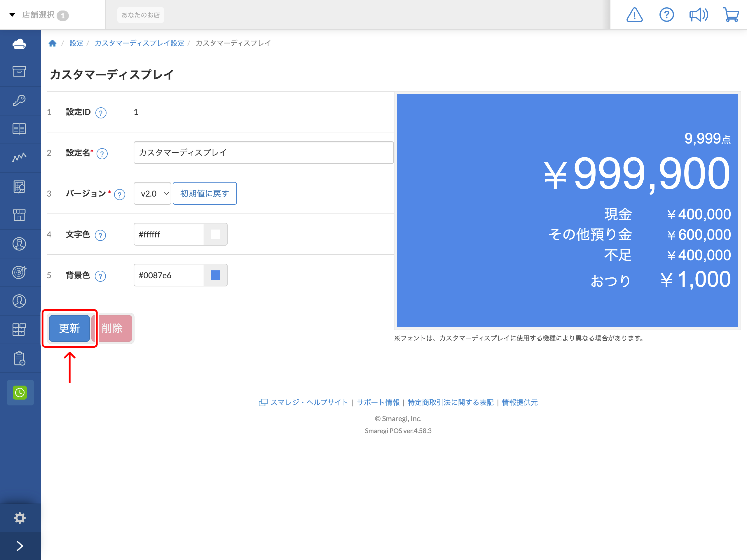Click the help question mark icon in header
This screenshot has height=560, width=747.
pyautogui.click(x=666, y=15)
